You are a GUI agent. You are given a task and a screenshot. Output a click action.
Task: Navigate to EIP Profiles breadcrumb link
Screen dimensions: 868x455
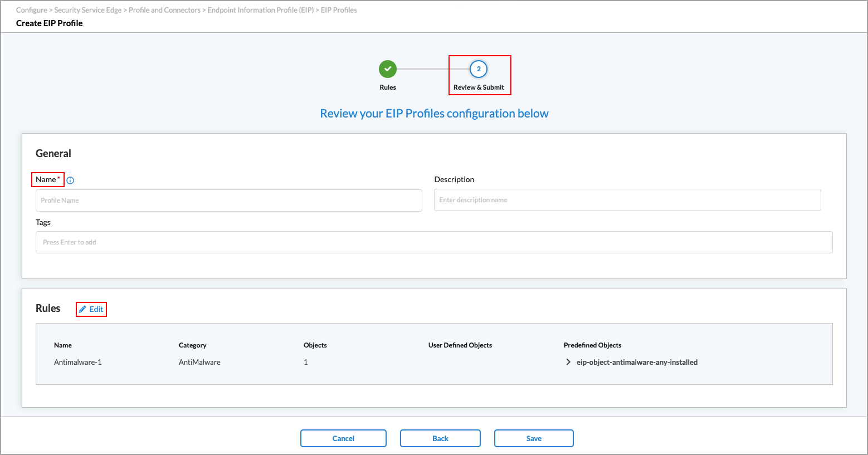click(x=339, y=9)
